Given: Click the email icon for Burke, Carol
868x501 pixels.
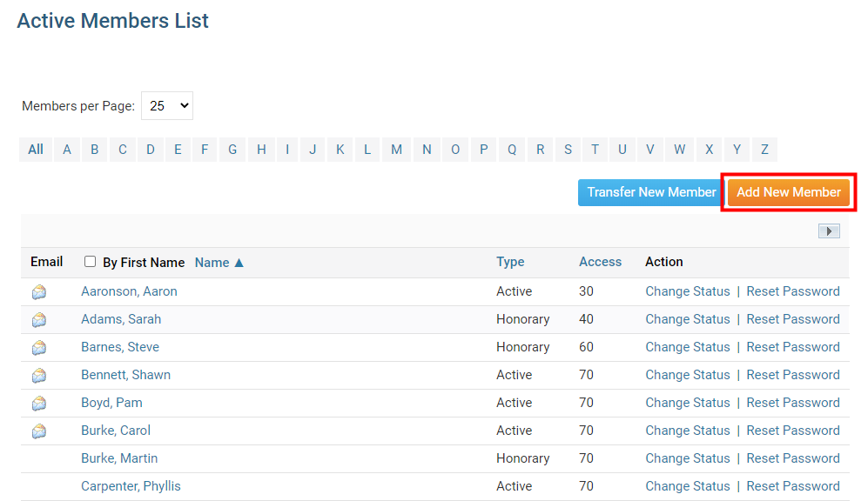Looking at the screenshot, I should pos(39,431).
